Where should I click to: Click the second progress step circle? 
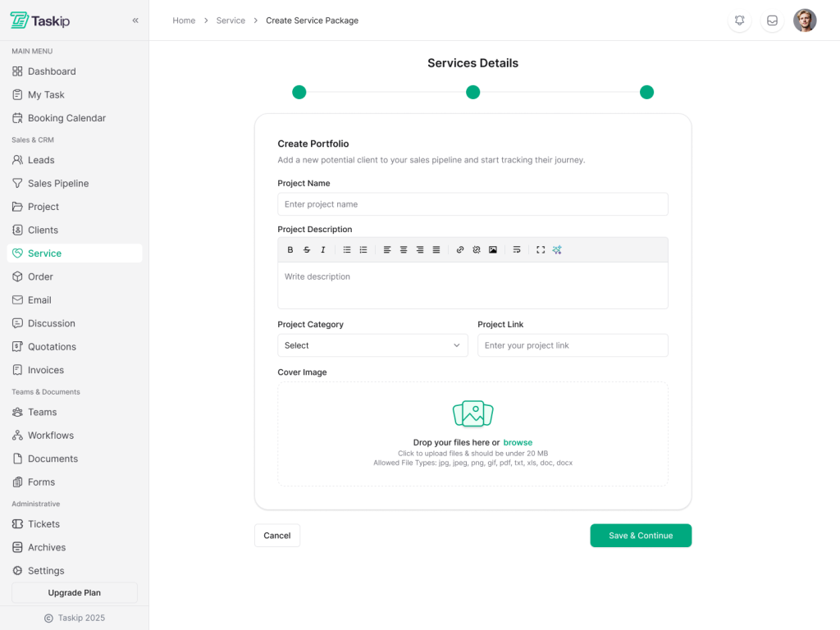pyautogui.click(x=472, y=92)
